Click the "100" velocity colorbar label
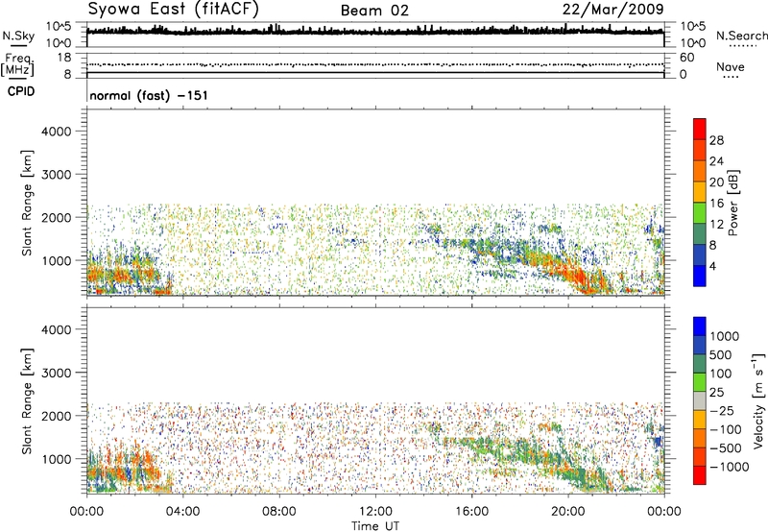The height and width of the screenshot is (532, 768). [x=721, y=374]
